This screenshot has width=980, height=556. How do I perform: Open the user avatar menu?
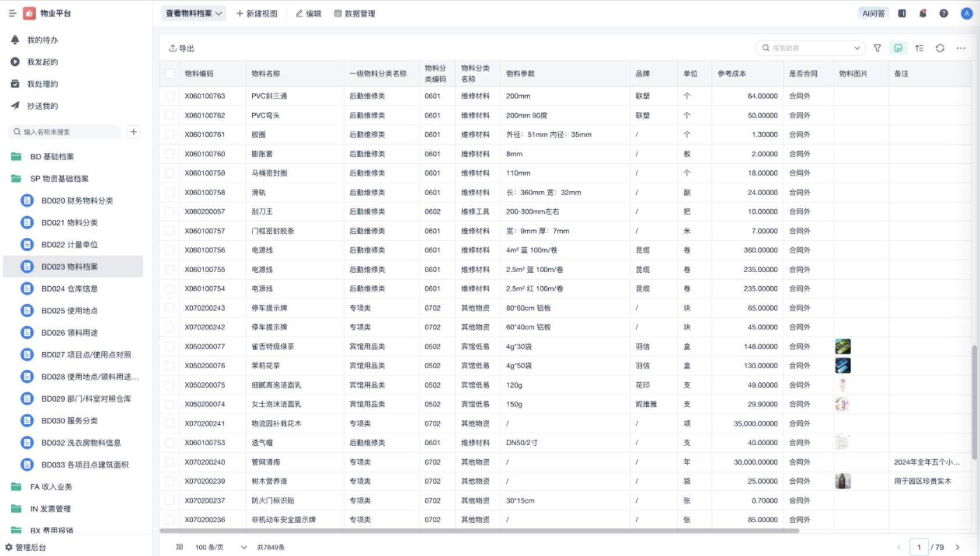point(967,13)
